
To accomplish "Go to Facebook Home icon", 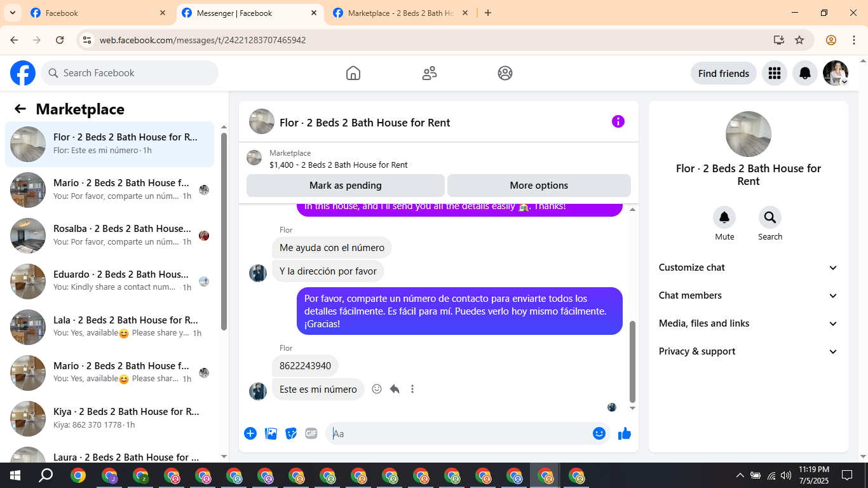I will coord(353,73).
